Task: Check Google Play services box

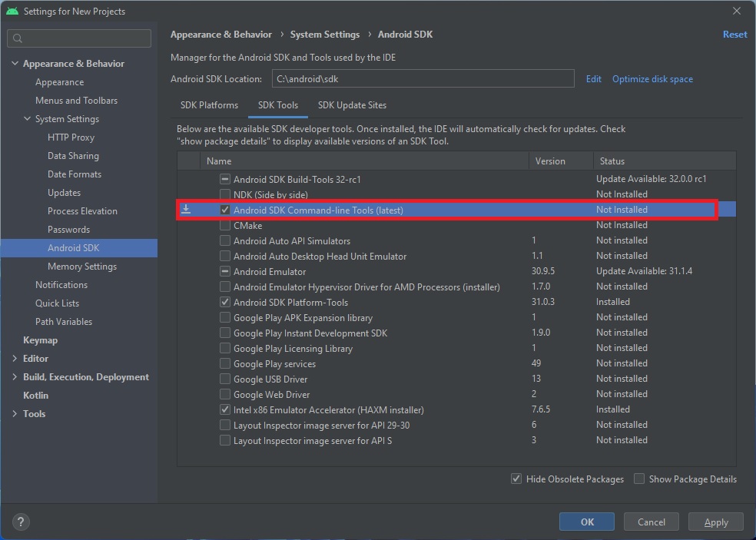Action: [224, 363]
